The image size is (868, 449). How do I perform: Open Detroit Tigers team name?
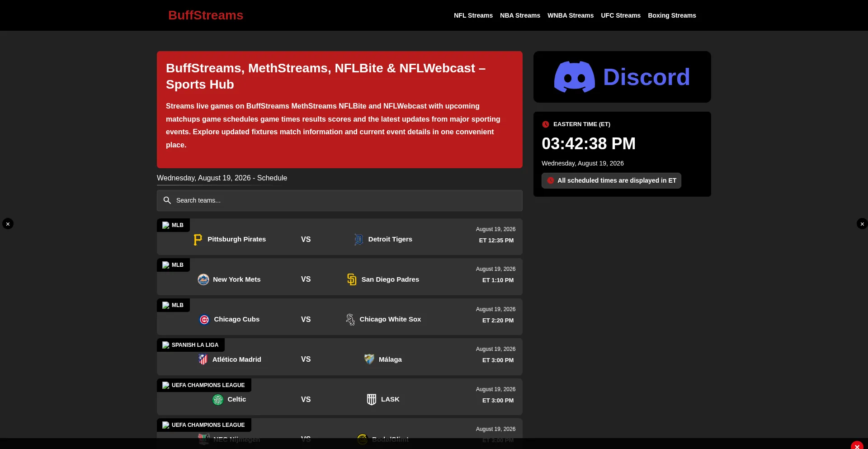(390, 239)
